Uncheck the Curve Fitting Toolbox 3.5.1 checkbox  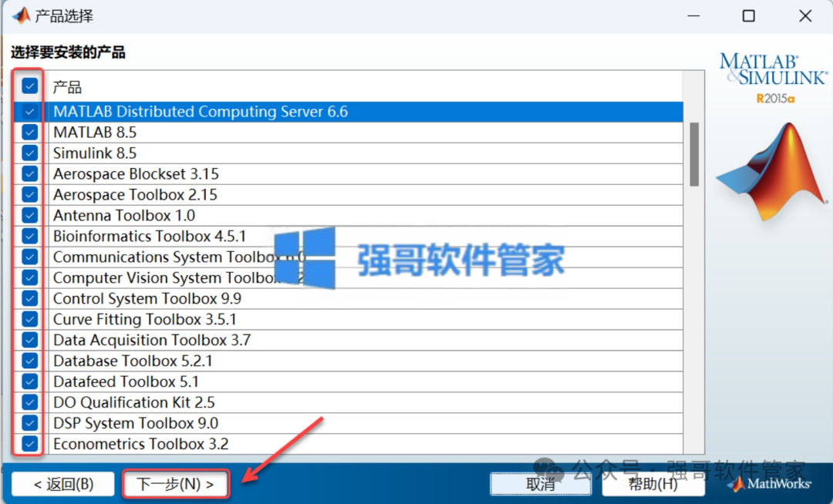[x=30, y=319]
